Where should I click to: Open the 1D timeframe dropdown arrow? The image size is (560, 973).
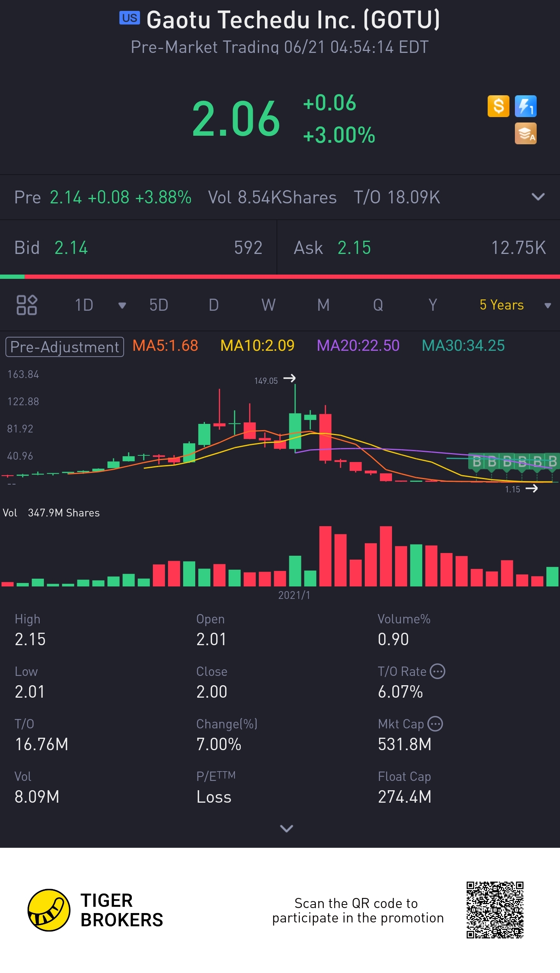(122, 305)
